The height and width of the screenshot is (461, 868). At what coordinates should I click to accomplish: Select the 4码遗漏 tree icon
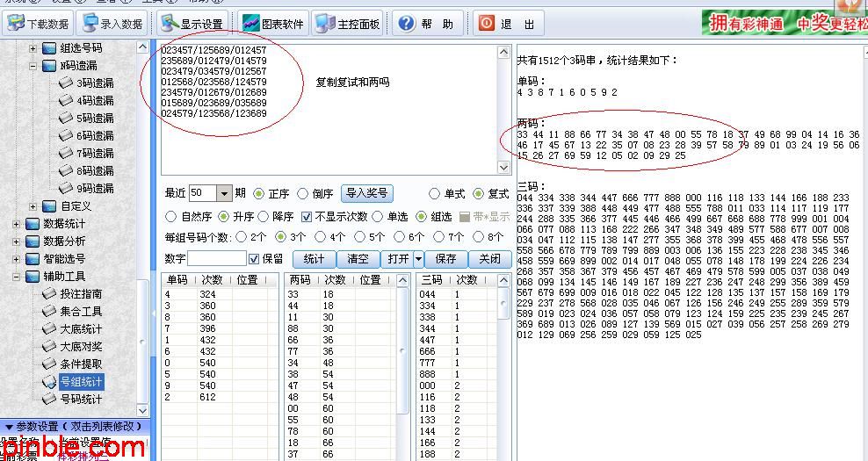click(x=66, y=100)
